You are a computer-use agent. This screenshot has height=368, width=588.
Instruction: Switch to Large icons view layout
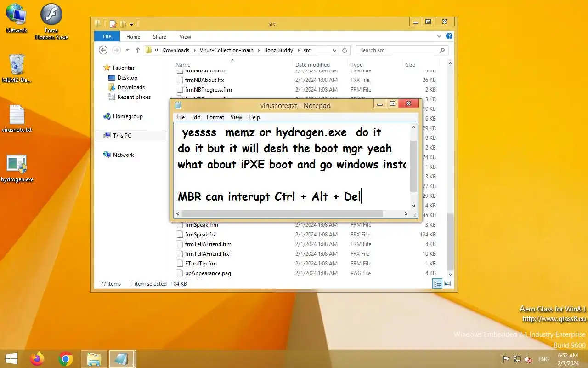447,284
